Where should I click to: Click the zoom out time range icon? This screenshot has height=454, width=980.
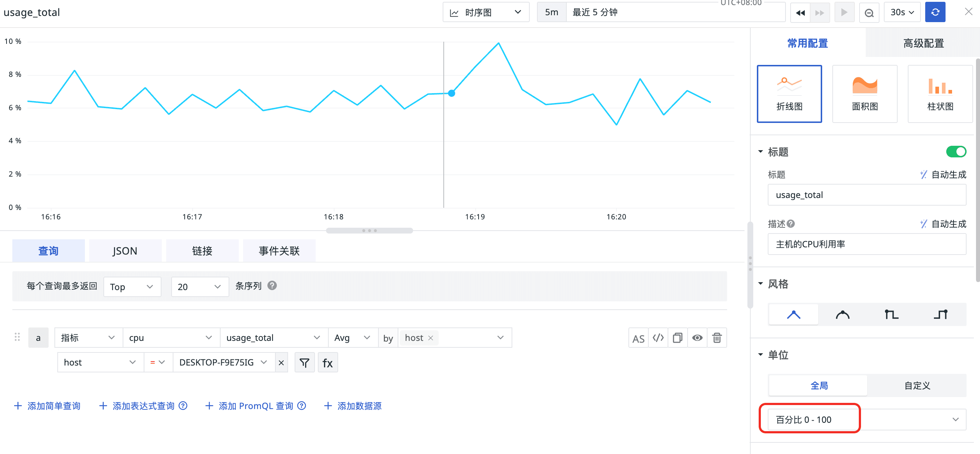pyautogui.click(x=869, y=13)
